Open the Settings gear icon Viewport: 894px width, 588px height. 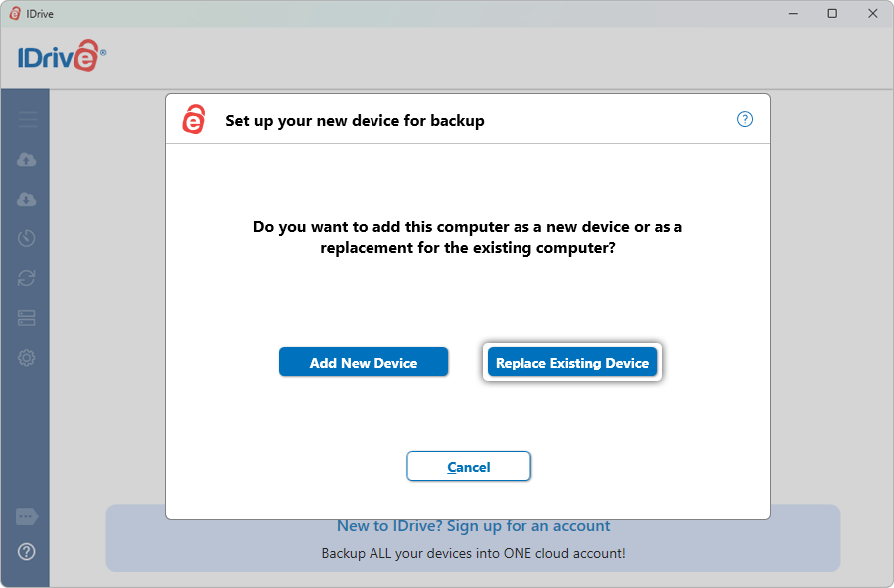coord(27,358)
